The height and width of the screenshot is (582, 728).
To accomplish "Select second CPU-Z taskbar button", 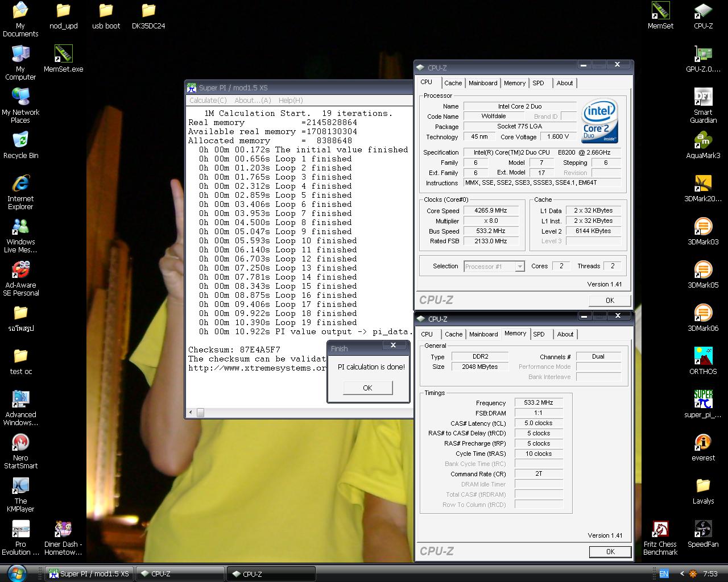I will [x=271, y=574].
